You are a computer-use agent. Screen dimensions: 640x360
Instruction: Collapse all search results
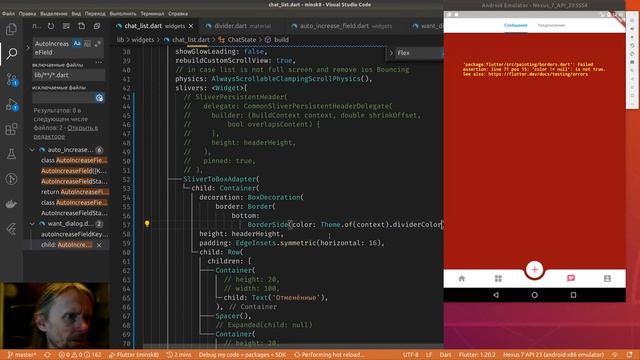coord(97,26)
